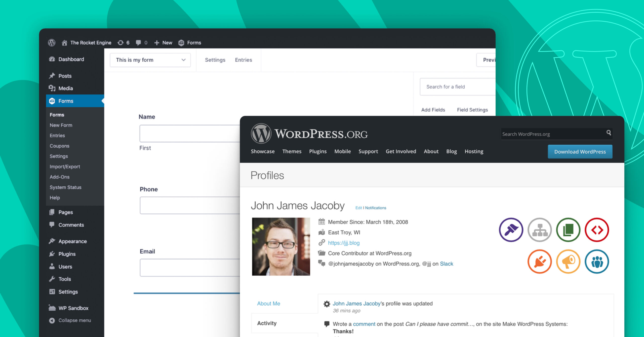Image resolution: width=644 pixels, height=337 pixels.
Task: Open Mobile in the WordPress.org nav
Action: coord(342,151)
